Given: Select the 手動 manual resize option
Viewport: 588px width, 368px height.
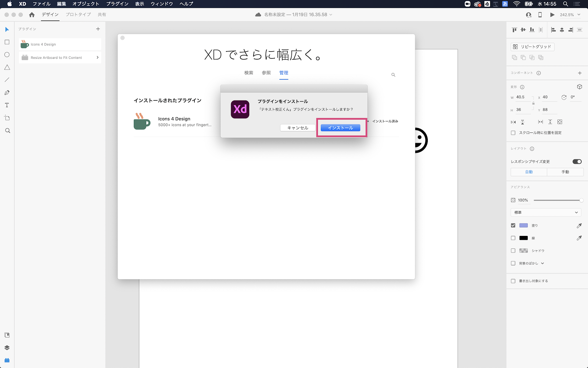Looking at the screenshot, I should [565, 172].
